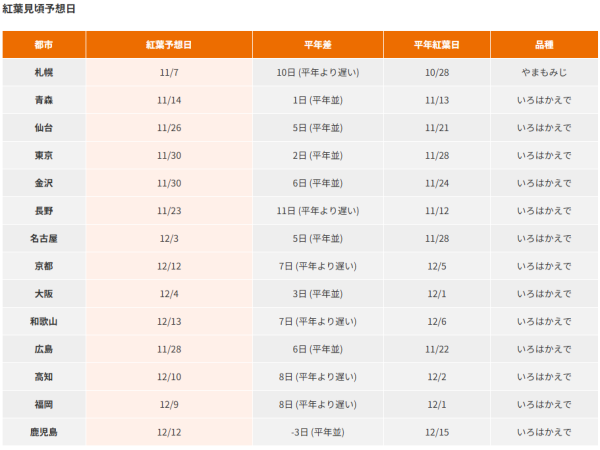Click the やまもみじ variety cell

(x=544, y=73)
